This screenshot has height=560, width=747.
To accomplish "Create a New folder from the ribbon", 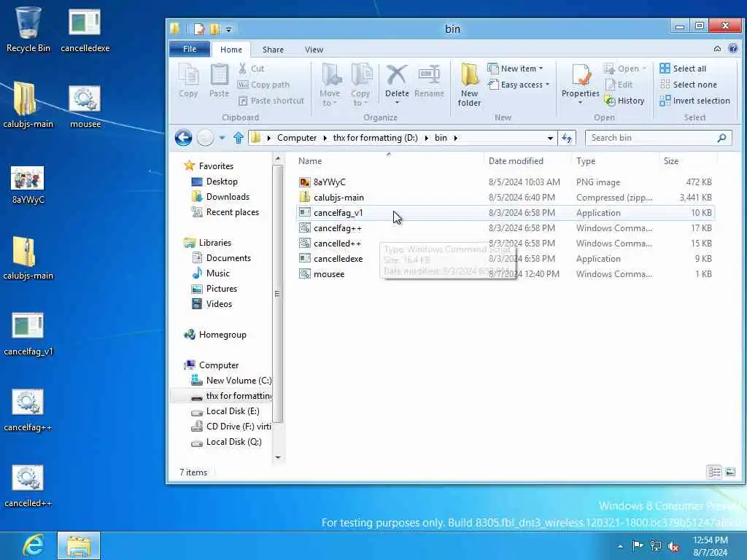I will tap(469, 85).
